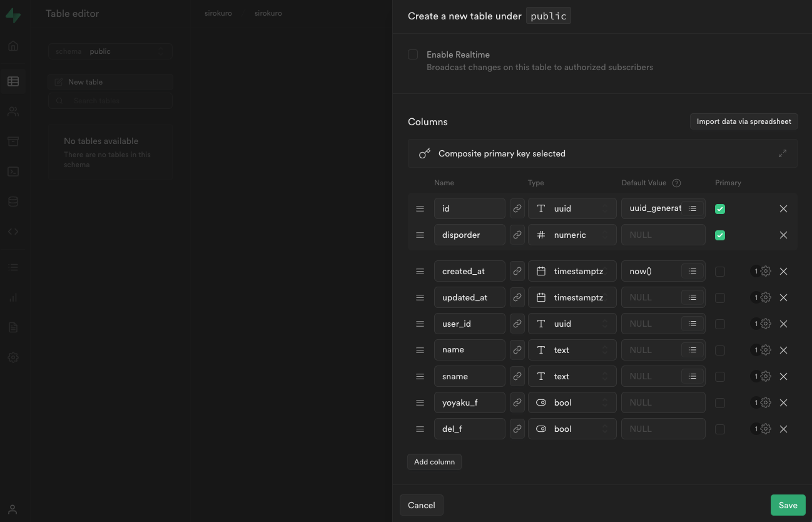Open default value suggestions for created_at column
Image resolution: width=812 pixels, height=522 pixels.
[693, 271]
